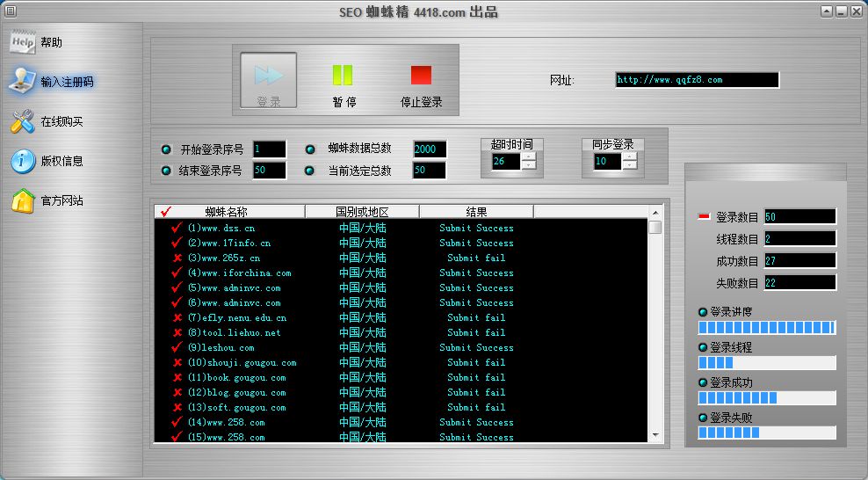868x480 pixels.
Task: Sort by 结果 column header
Action: [477, 212]
